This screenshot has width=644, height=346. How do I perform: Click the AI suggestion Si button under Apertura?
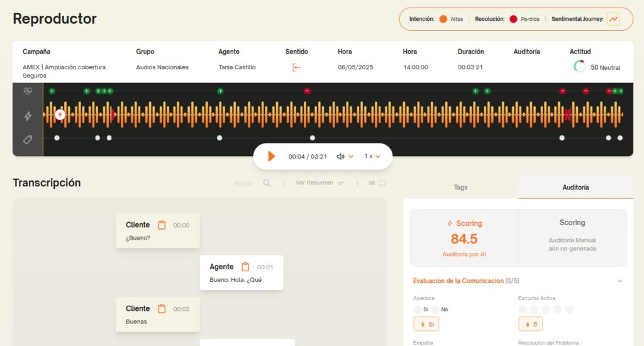[x=426, y=324]
